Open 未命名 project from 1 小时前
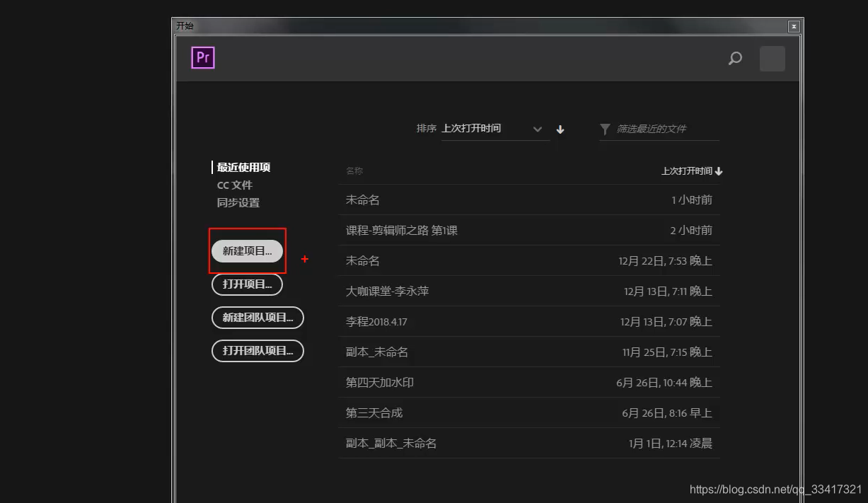Viewport: 868px width, 503px height. pyautogui.click(x=529, y=200)
